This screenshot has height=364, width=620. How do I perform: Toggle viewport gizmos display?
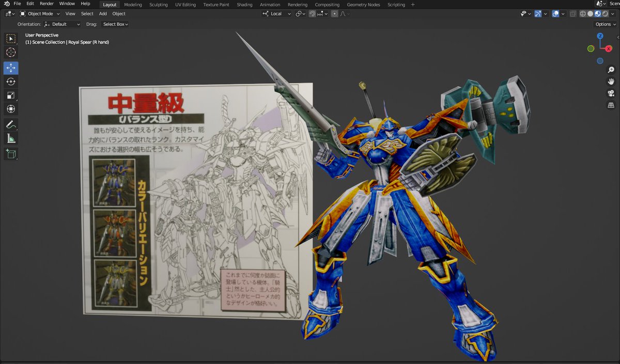pyautogui.click(x=538, y=14)
